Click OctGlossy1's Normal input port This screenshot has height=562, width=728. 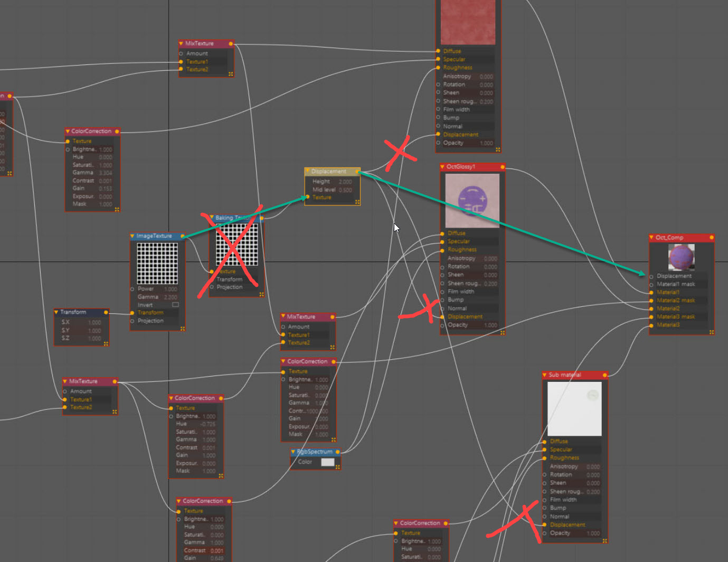(442, 308)
